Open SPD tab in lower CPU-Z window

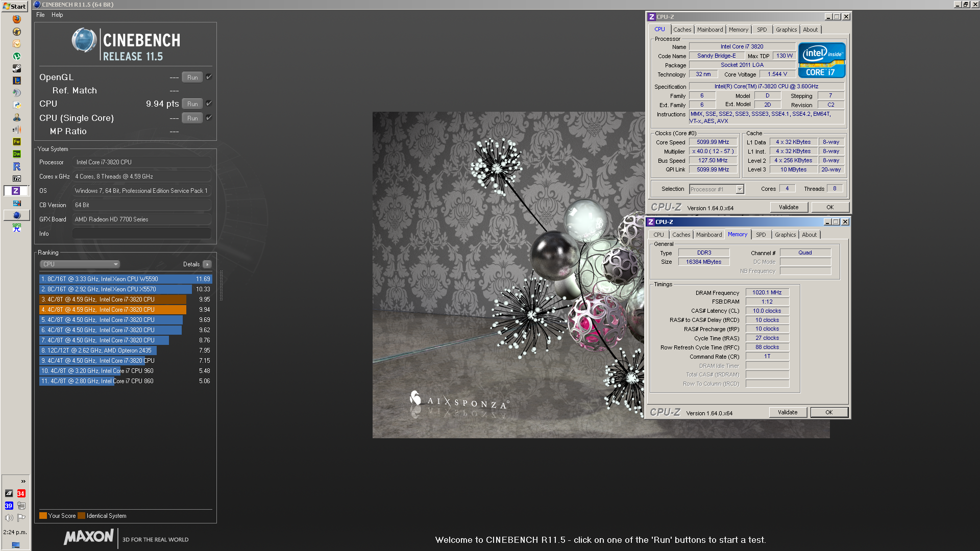click(761, 235)
